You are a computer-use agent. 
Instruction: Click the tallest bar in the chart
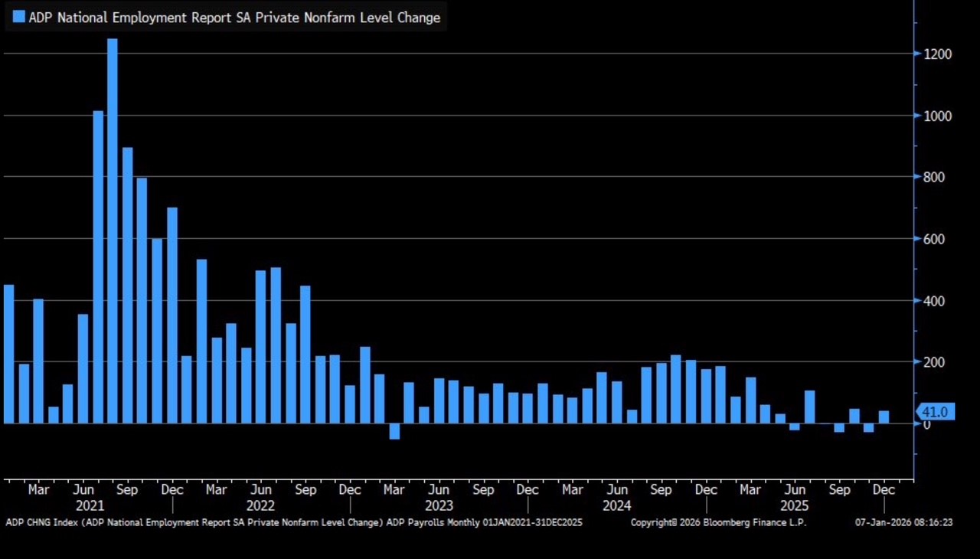113,230
